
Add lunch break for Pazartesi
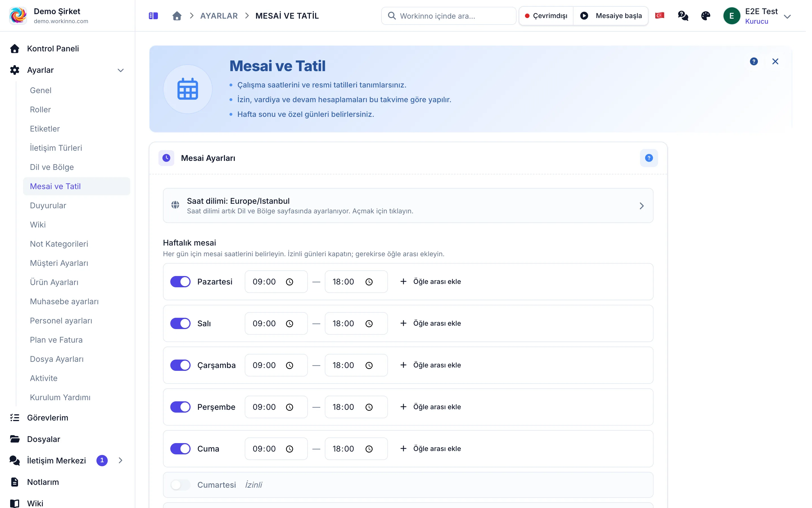pyautogui.click(x=431, y=282)
